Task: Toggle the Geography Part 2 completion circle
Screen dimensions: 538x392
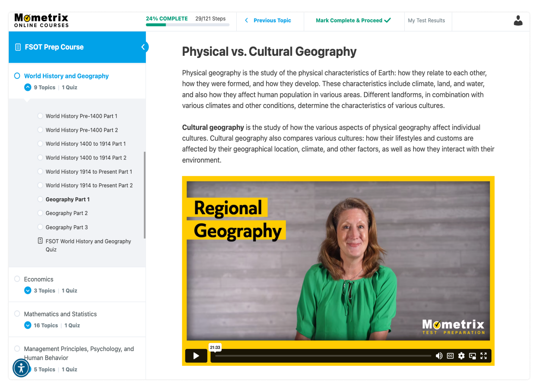Action: (40, 213)
